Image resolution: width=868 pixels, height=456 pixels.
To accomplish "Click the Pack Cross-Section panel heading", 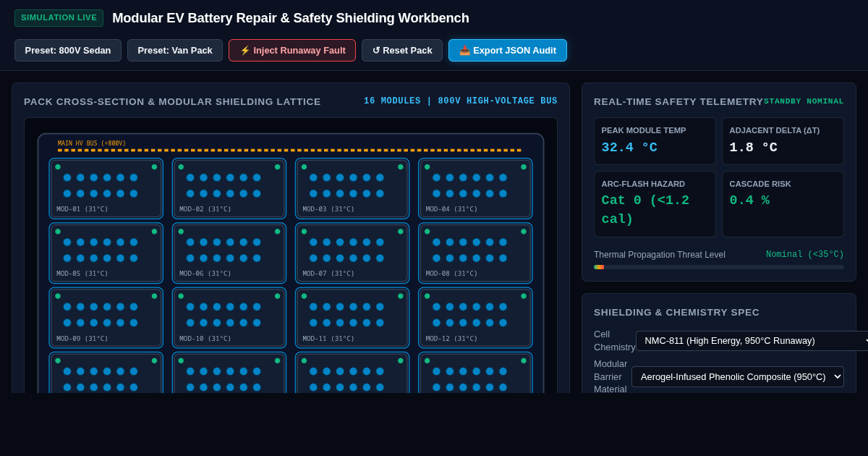I will click(172, 101).
